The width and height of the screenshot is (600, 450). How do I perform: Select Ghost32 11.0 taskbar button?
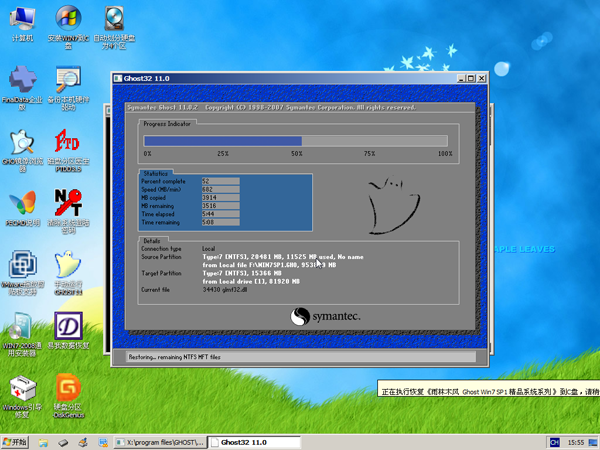[254, 442]
